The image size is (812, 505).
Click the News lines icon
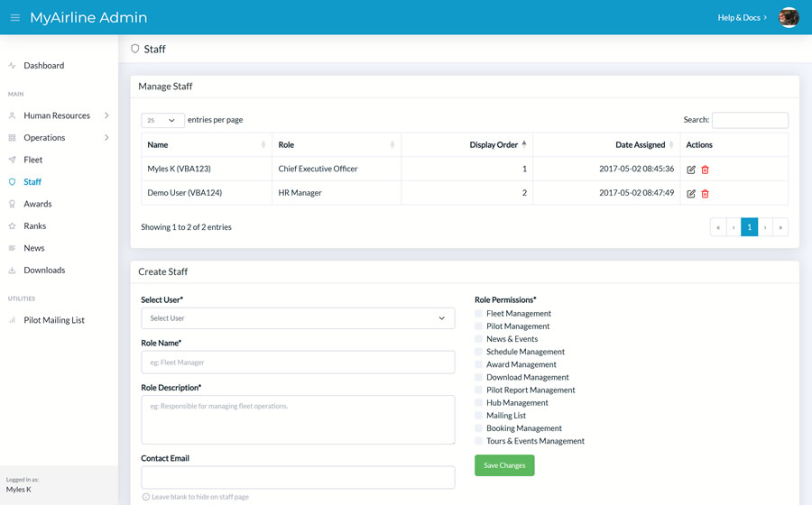[x=12, y=248]
